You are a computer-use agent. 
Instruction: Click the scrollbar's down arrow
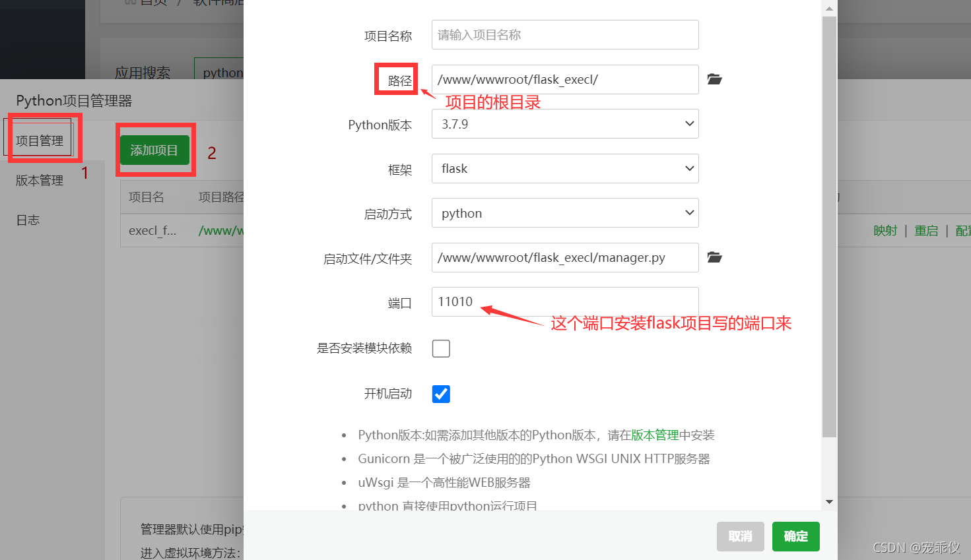829,501
